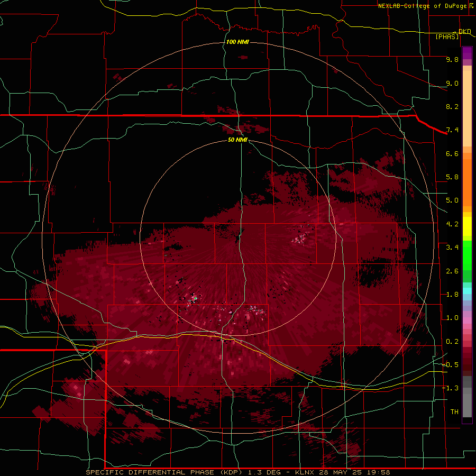This screenshot has width=476, height=476.
Task: Click the TH threshold label on legend
Action: 454,412
